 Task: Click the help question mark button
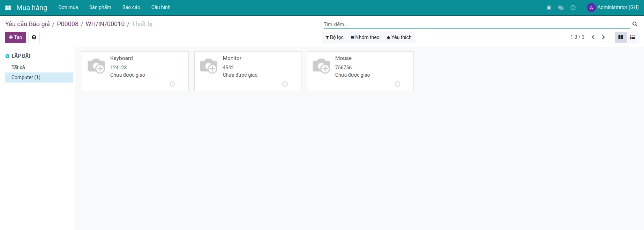coord(34,37)
